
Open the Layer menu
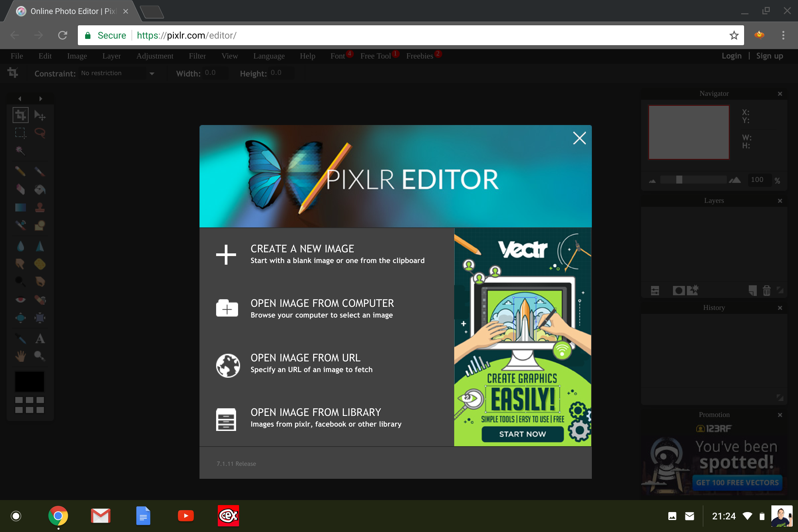(112, 56)
